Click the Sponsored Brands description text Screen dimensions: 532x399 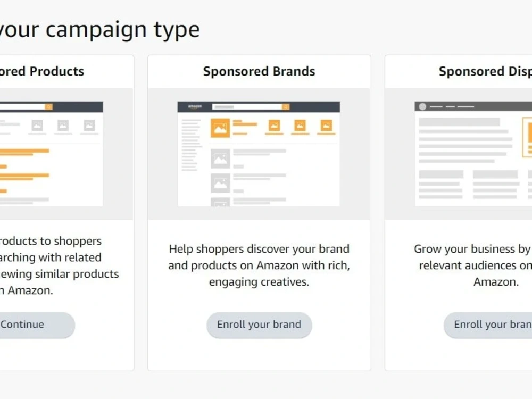(x=259, y=265)
